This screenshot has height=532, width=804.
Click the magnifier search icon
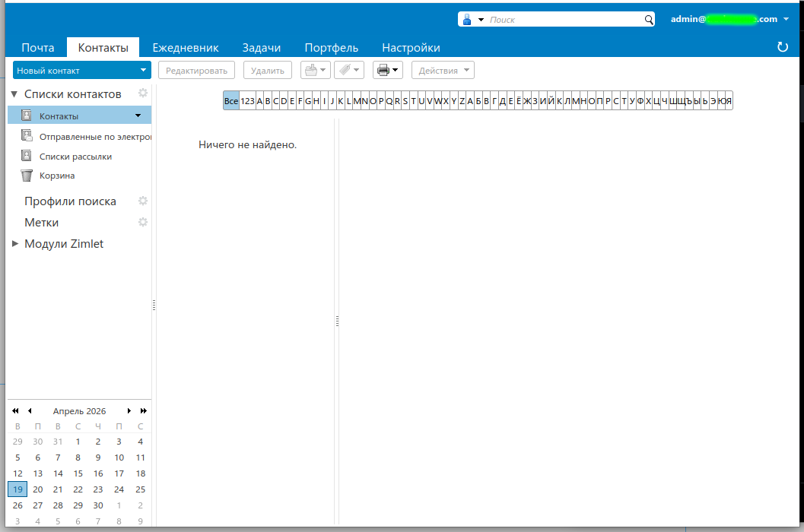[x=649, y=20]
